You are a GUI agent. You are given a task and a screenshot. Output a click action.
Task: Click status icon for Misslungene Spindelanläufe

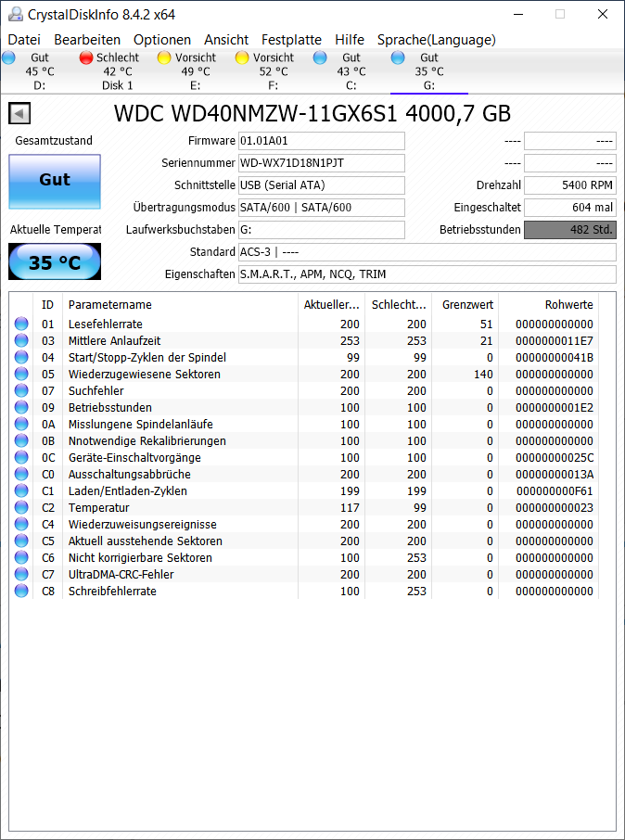pyautogui.click(x=21, y=424)
